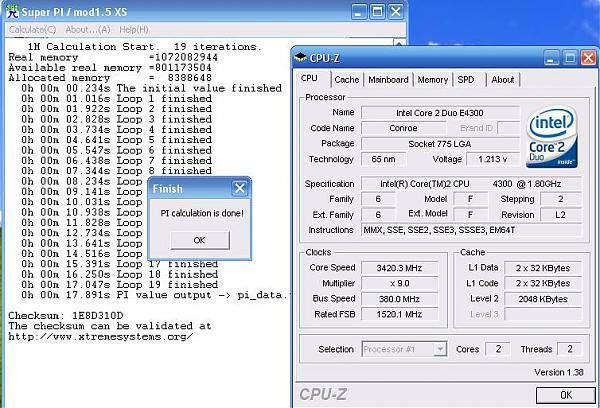Click the Rated FSB value '1520.1 MHz'
Image resolution: width=600 pixels, height=408 pixels.
click(x=399, y=315)
